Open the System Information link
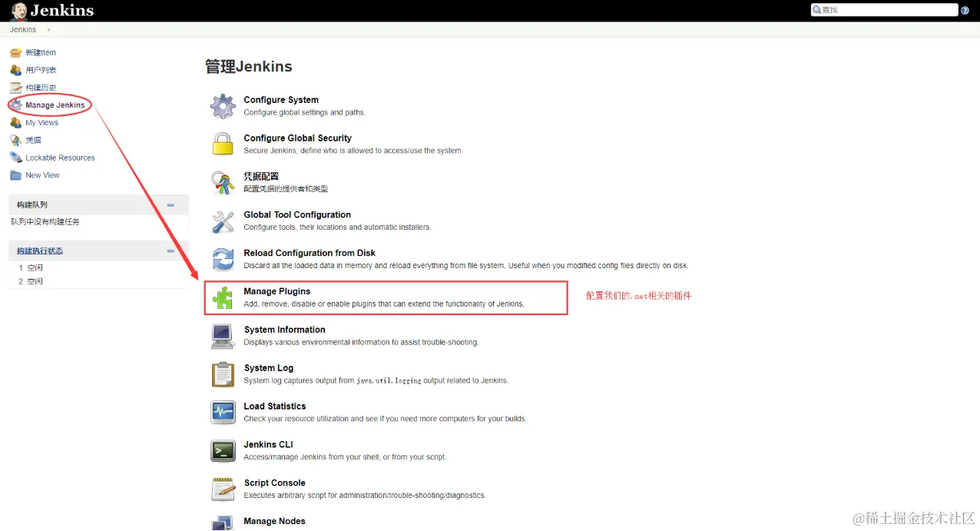Screen dimensions: 980x531 click(284, 330)
